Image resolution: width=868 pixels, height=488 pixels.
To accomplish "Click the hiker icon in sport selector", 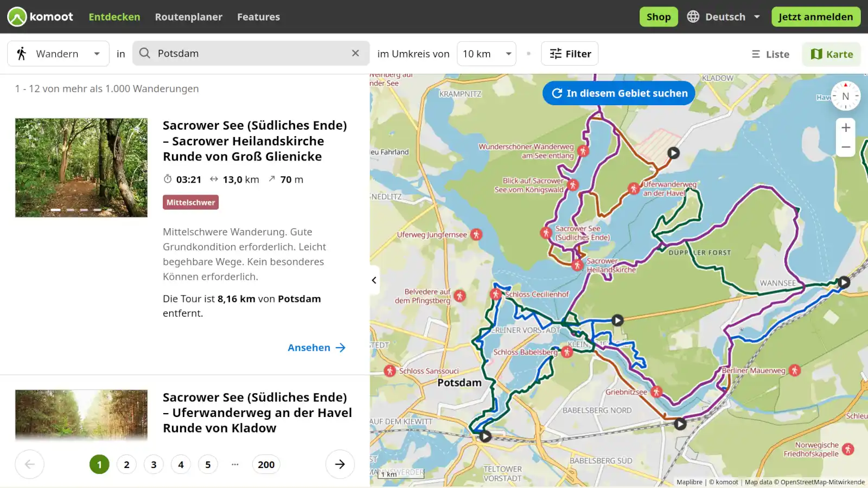I will pyautogui.click(x=21, y=54).
